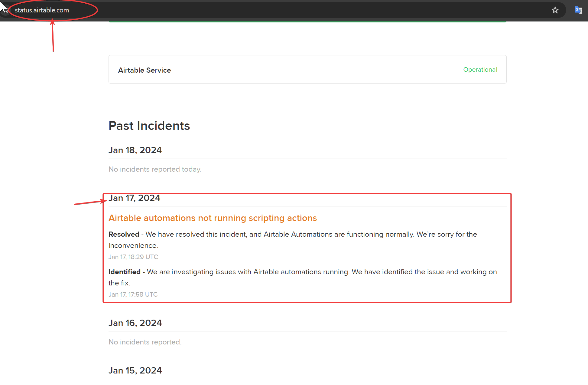Click the Jan 17, 18:29 UTC timestamp
The image size is (588, 385).
[x=133, y=257]
